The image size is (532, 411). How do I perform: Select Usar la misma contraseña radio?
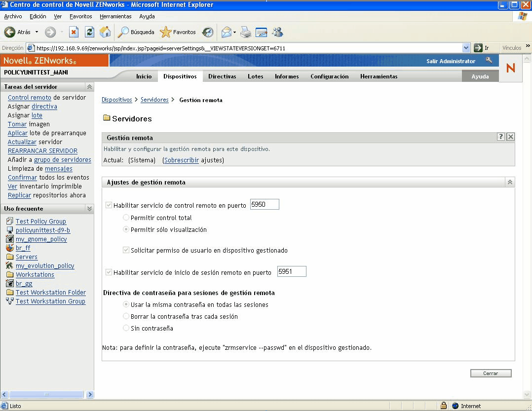[126, 304]
